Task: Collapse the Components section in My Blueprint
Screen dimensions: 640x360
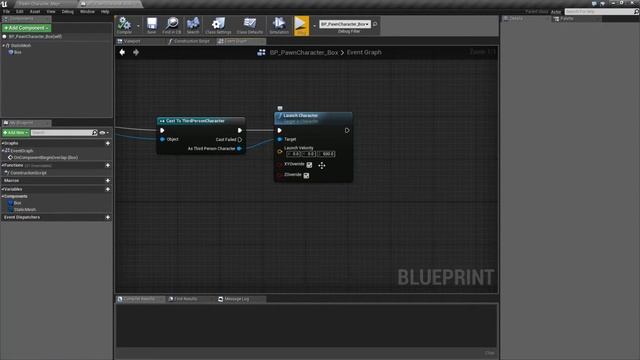Action: click(3, 196)
